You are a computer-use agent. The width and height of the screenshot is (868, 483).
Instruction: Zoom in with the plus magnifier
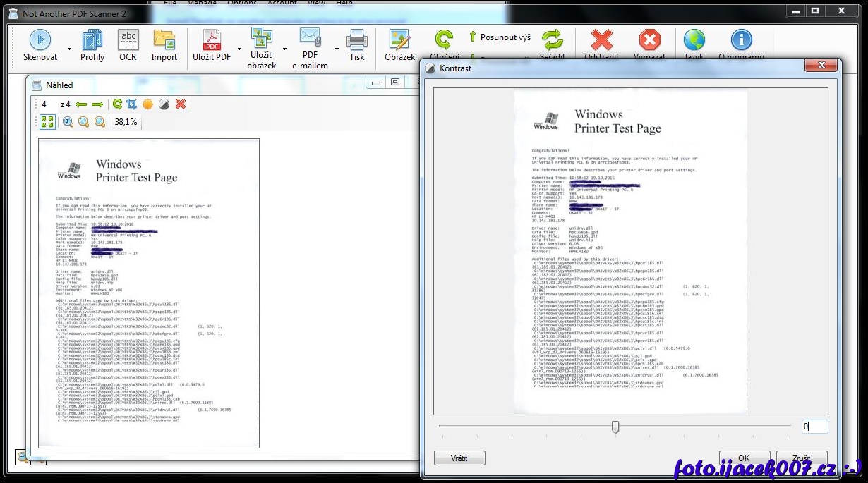[x=84, y=122]
